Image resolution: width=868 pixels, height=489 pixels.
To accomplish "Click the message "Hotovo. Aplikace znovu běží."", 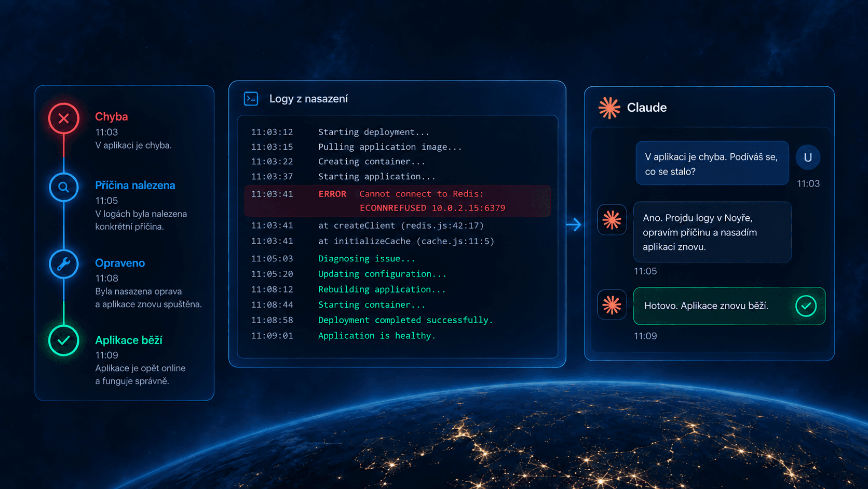I will [x=729, y=306].
